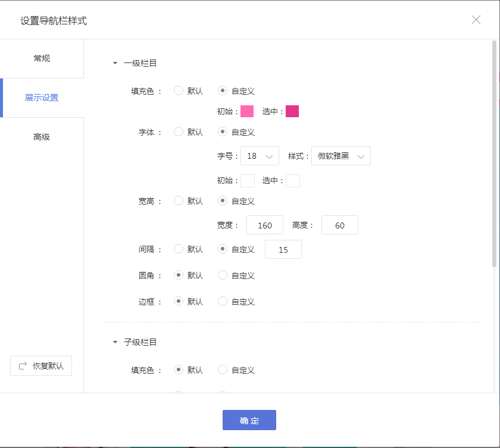Image resolution: width=500 pixels, height=448 pixels.
Task: Open the white 选中 font color swatch
Action: (x=293, y=181)
